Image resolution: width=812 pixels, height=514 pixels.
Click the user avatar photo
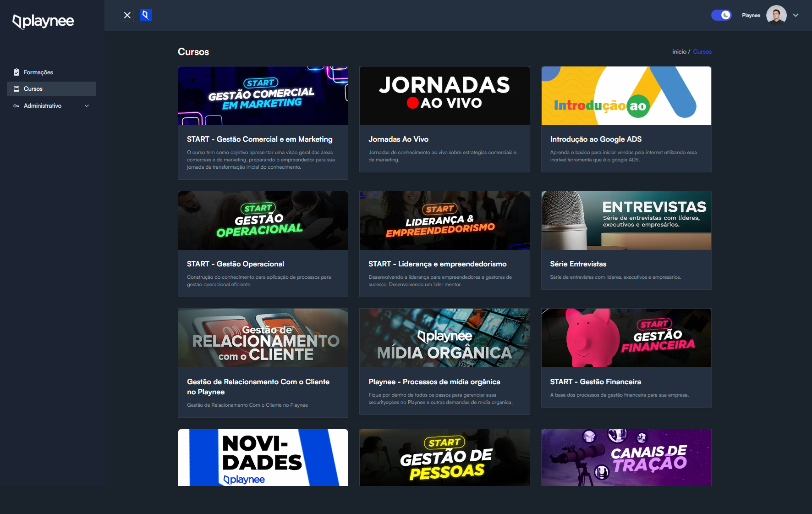[776, 15]
